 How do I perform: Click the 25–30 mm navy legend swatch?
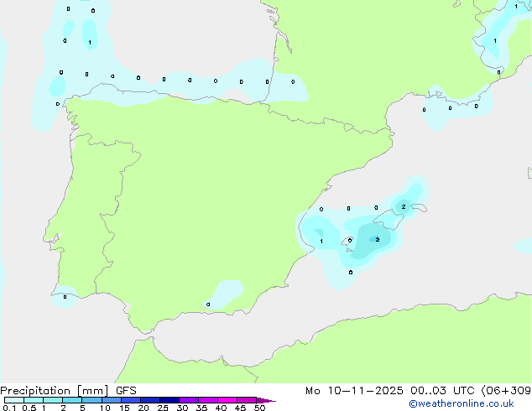[170, 400]
